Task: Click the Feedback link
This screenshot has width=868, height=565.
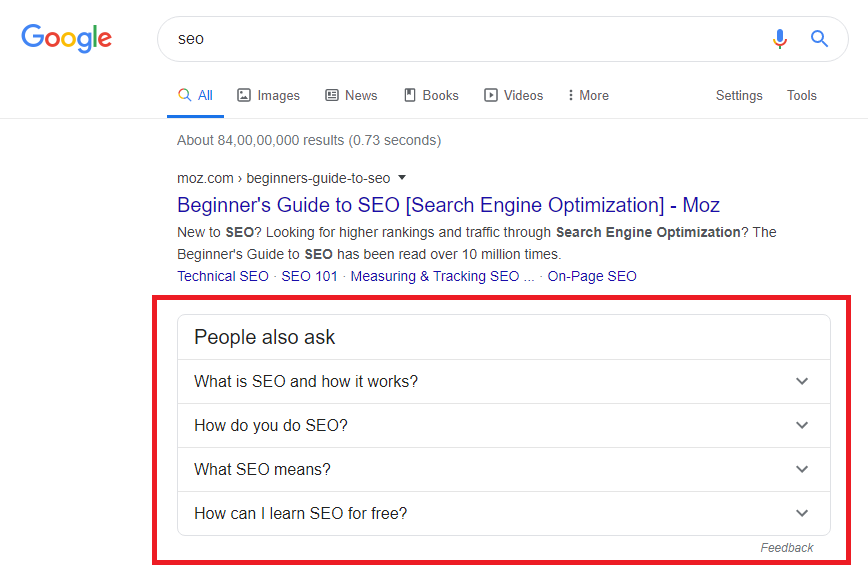Action: [x=787, y=548]
